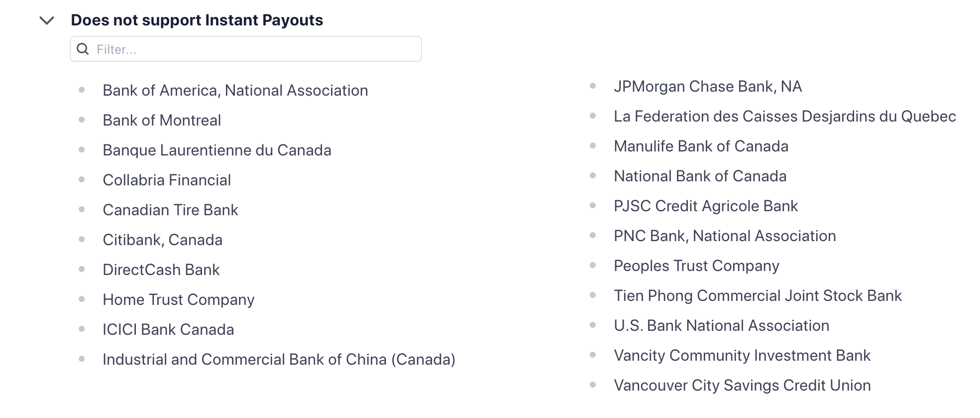Screen dimensions: 980x418
Task: Choose Collabria Financial from the list
Action: (x=167, y=180)
